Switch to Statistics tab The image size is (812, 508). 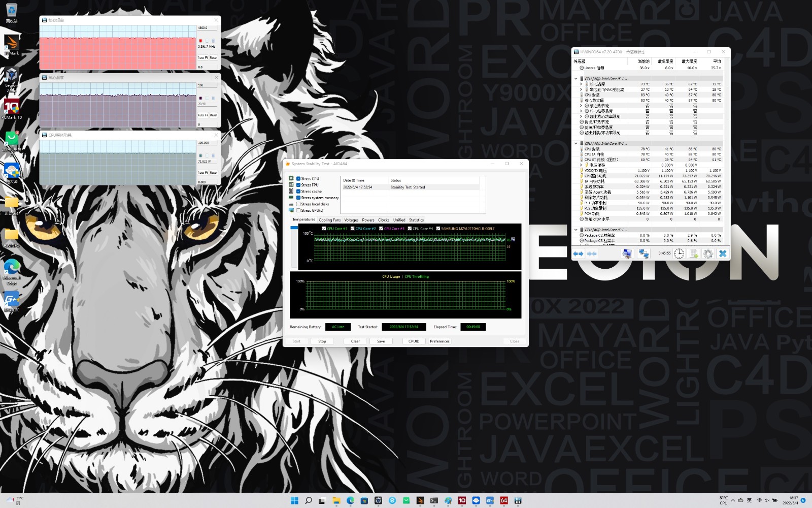[x=416, y=220]
